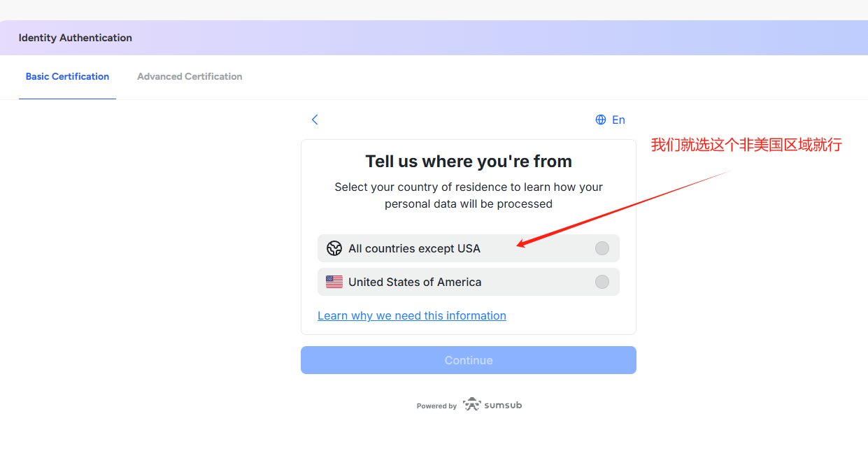
Task: Click the United States of America label text
Action: click(x=415, y=282)
